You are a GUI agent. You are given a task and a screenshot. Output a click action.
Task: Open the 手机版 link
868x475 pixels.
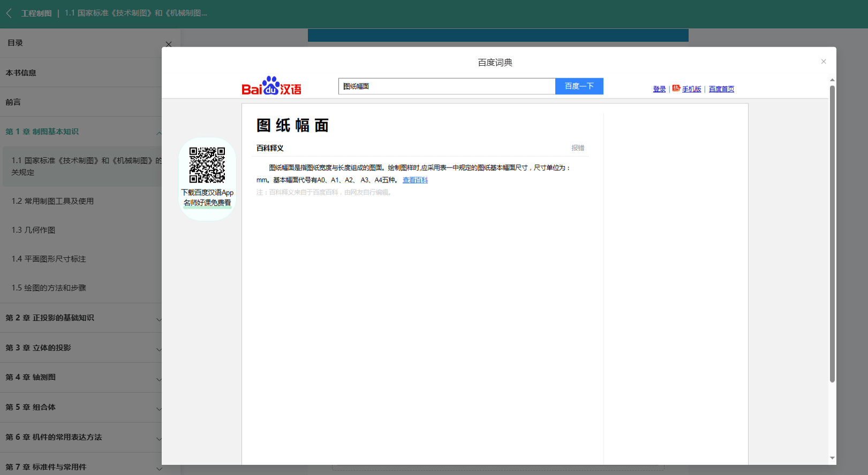[691, 89]
